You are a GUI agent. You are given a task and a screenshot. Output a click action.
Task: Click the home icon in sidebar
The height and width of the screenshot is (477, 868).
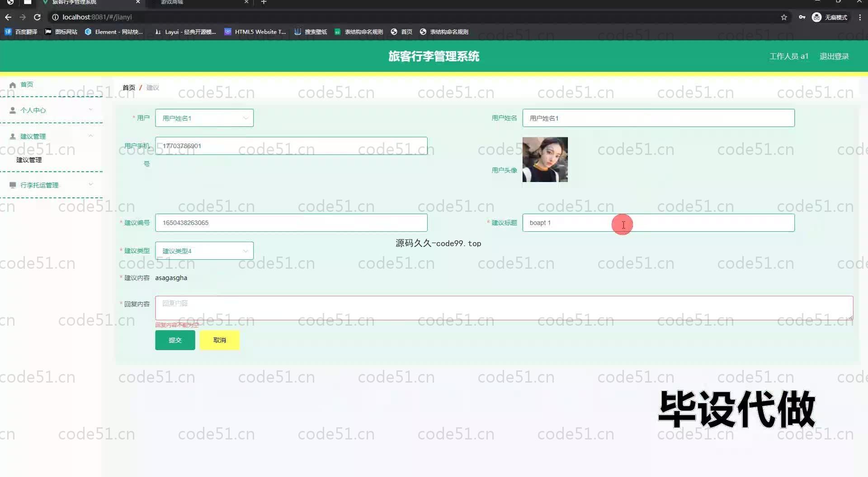pos(13,85)
